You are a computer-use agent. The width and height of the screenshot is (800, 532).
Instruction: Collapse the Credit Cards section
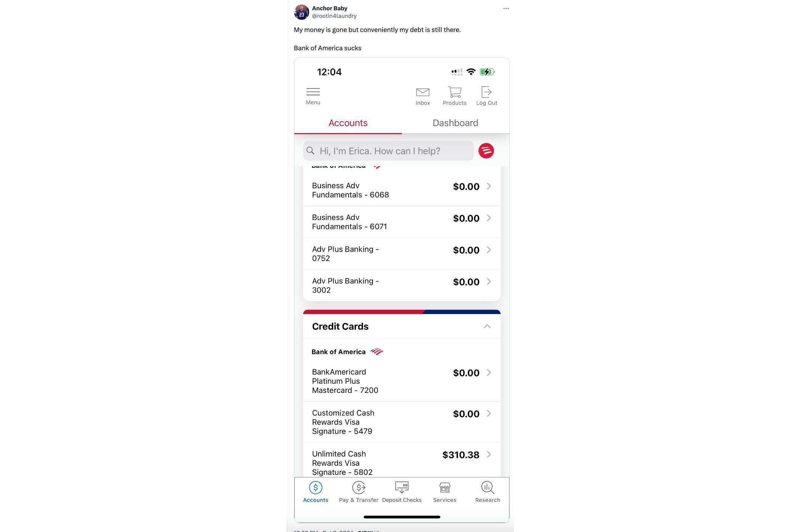pyautogui.click(x=487, y=326)
